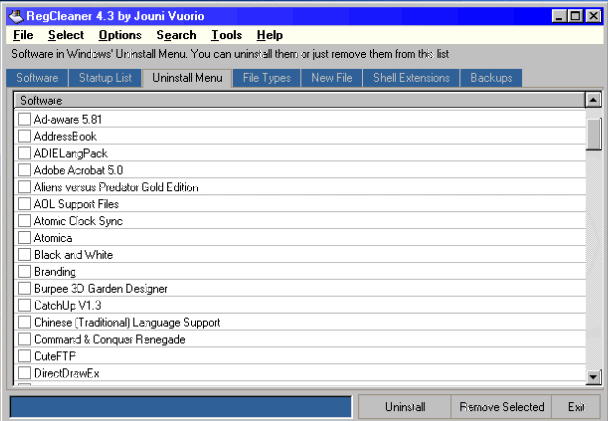Click the blue progress bar at bottom
The image size is (608, 421).
pyautogui.click(x=181, y=407)
